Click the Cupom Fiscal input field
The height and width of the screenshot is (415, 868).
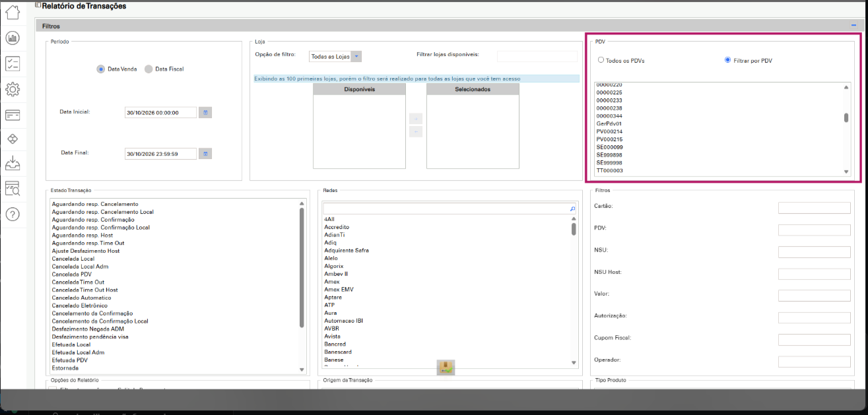pyautogui.click(x=815, y=340)
